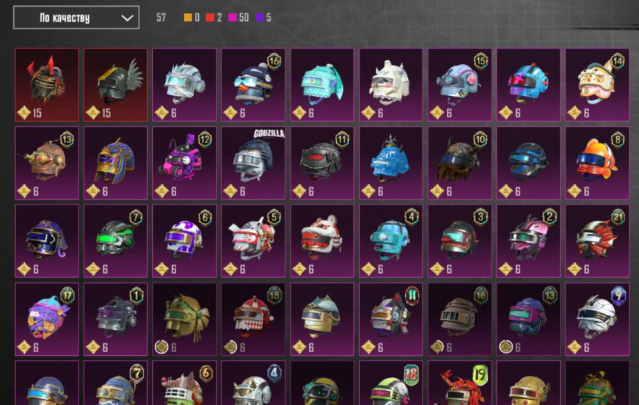Filter by magenta quality swatch showing 50
This screenshot has height=405, width=639.
[233, 17]
